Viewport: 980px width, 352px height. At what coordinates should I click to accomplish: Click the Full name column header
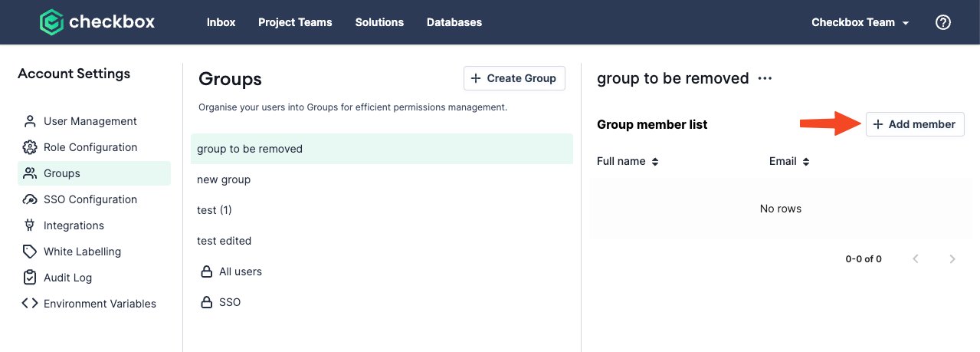pos(621,162)
